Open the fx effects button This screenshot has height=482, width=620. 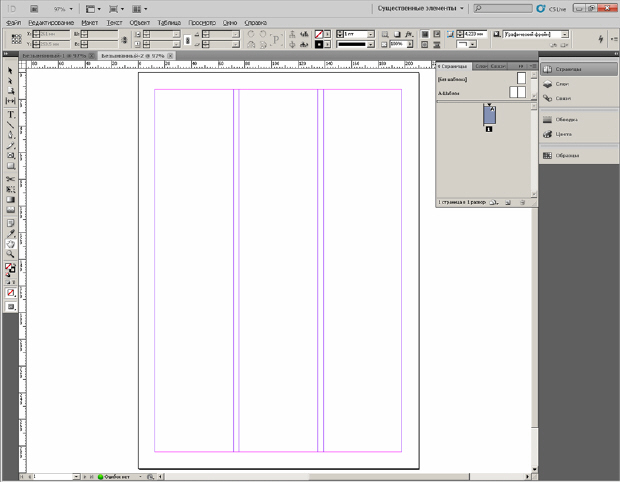pyautogui.click(x=409, y=34)
